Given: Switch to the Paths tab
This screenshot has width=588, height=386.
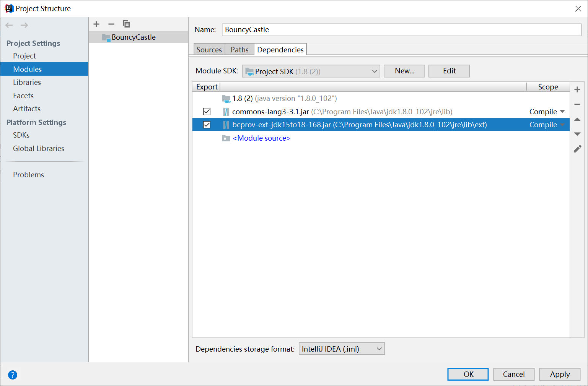Looking at the screenshot, I should point(239,50).
